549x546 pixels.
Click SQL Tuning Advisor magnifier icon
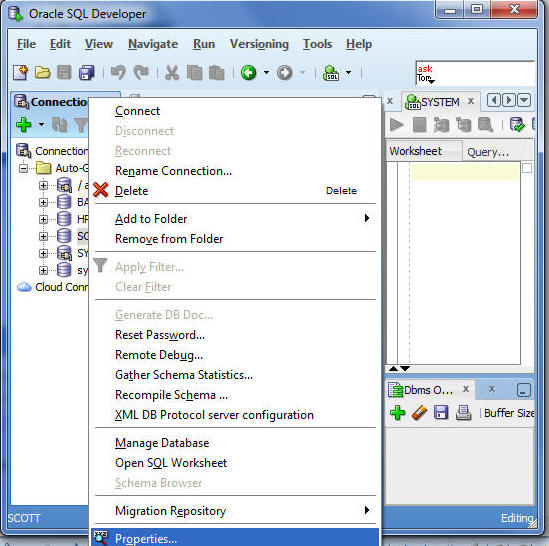(x=486, y=125)
